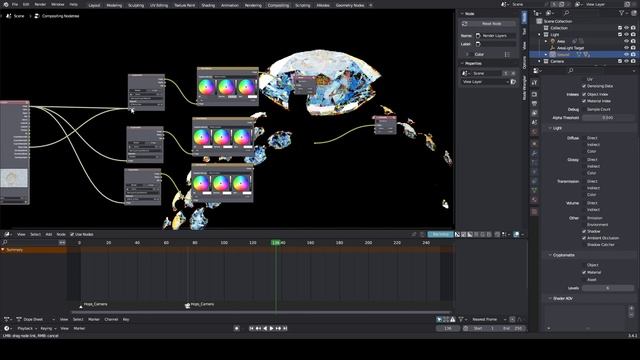640x360 pixels.
Task: Jump to the timeline end frame button
Action: click(285, 328)
